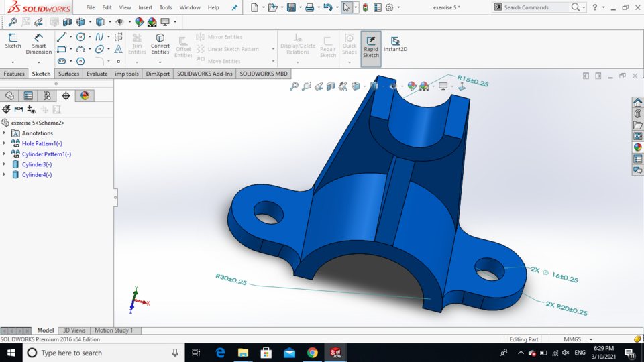The width and height of the screenshot is (644, 362).
Task: Open the Convert Entities dropdown arrow
Action: tap(160, 62)
